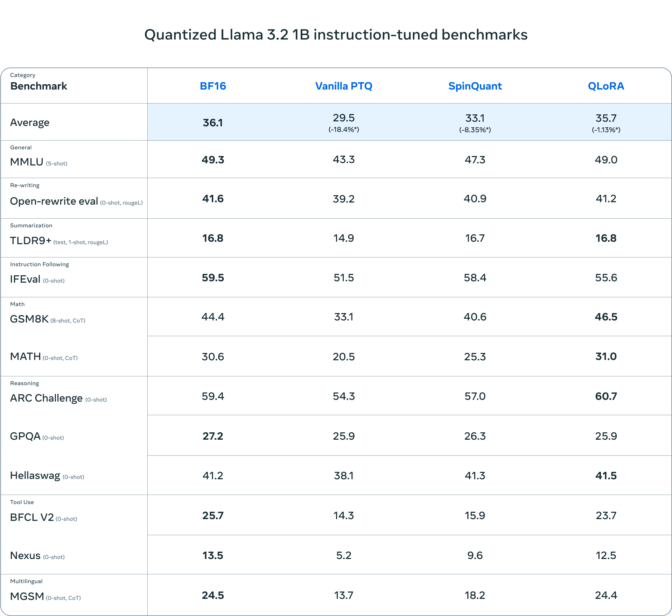The image size is (672, 616).
Task: Select QLoRA GSM8K score 46.5
Action: (606, 317)
